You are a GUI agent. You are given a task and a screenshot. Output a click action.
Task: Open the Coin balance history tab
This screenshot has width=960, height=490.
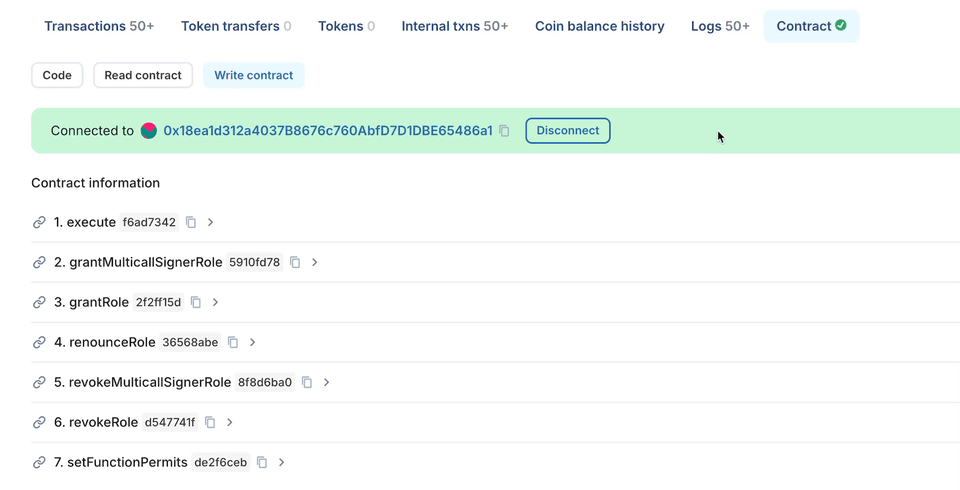[599, 26]
